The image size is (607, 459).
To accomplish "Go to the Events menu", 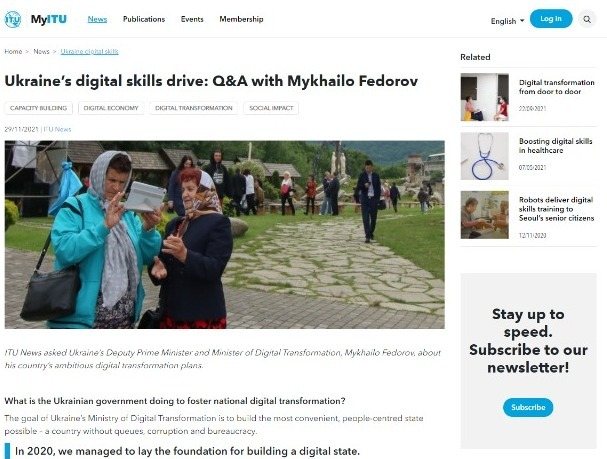I will tap(192, 19).
